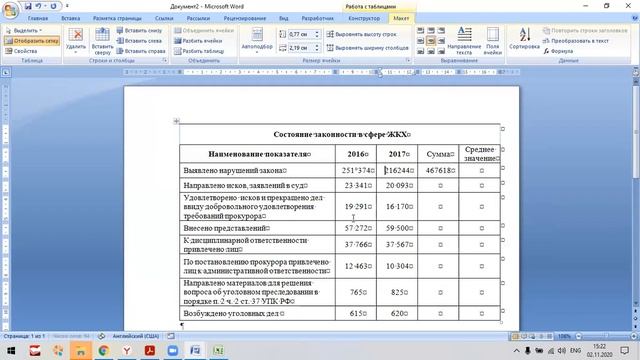Image resolution: width=640 pixels, height=360 pixels.
Task: Click the Office button logo
Action: (x=10, y=9)
